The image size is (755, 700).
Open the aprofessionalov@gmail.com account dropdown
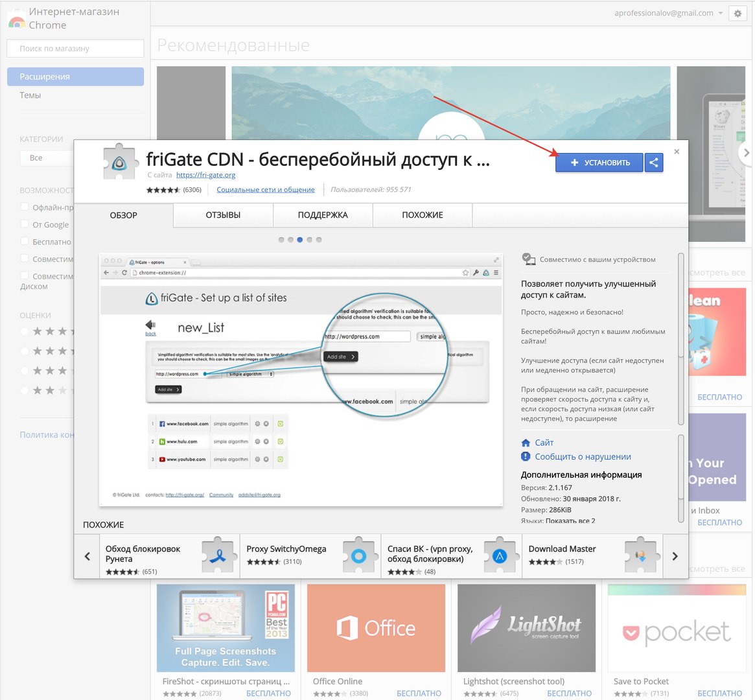point(669,13)
